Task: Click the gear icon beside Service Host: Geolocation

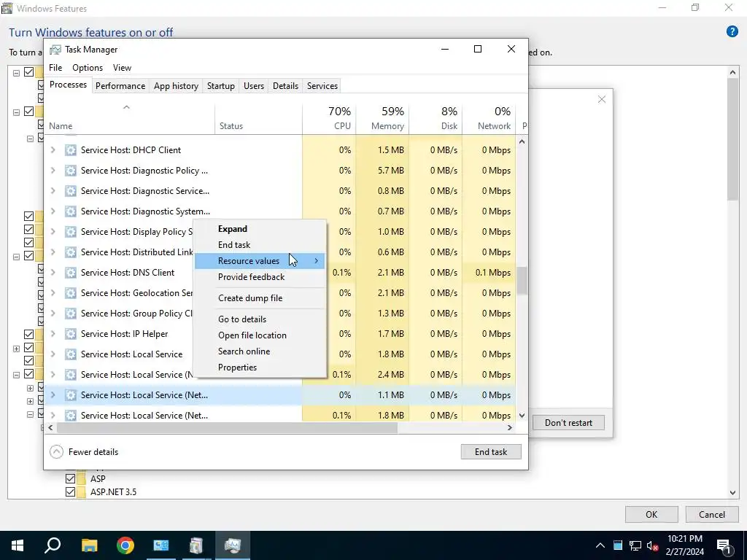Action: (x=71, y=293)
